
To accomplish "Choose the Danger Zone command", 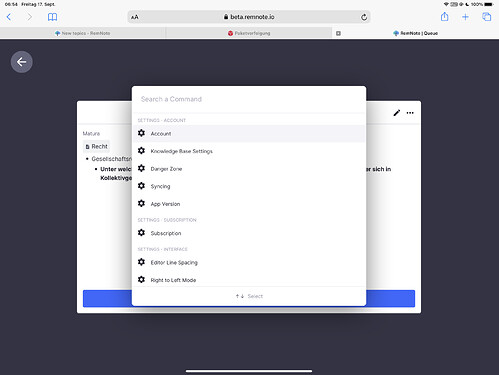I will tap(249, 169).
